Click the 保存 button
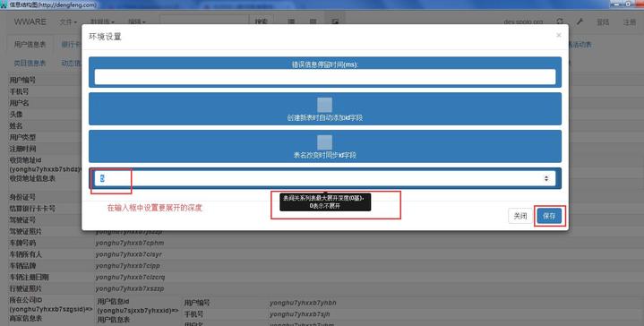This screenshot has width=644, height=326. pos(549,216)
